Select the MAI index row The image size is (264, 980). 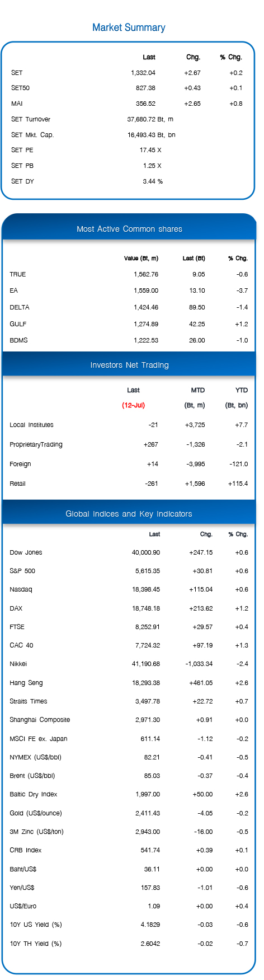[x=128, y=104]
